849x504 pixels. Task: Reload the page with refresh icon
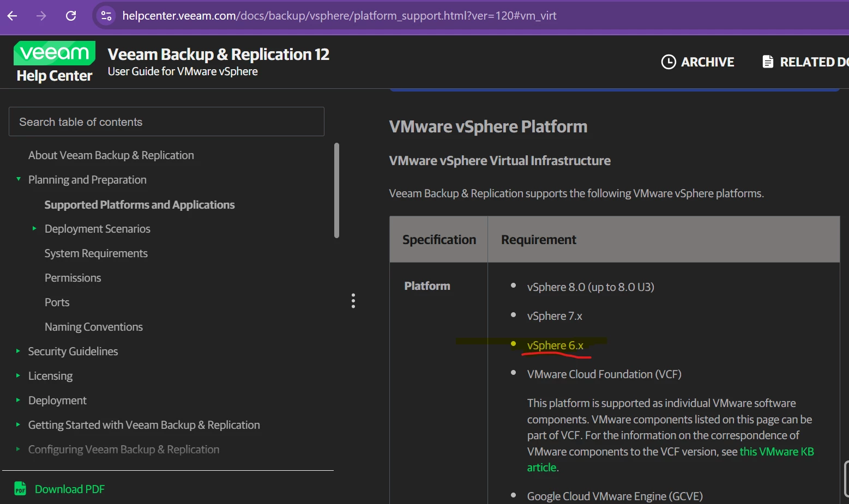point(71,16)
